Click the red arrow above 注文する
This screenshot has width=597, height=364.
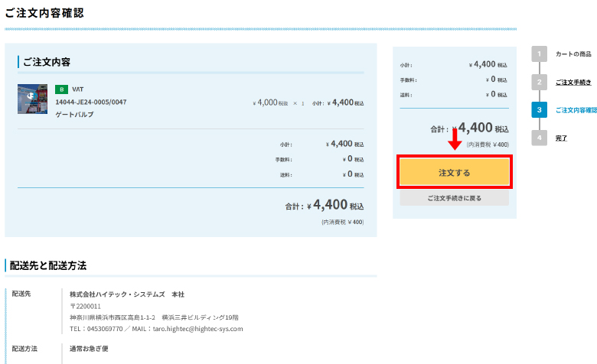[x=454, y=140]
